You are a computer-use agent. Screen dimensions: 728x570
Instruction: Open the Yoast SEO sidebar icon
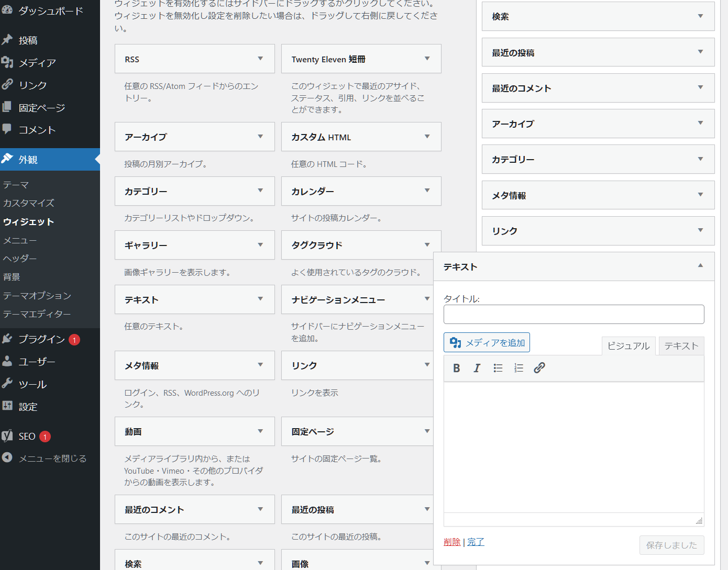(x=7, y=435)
